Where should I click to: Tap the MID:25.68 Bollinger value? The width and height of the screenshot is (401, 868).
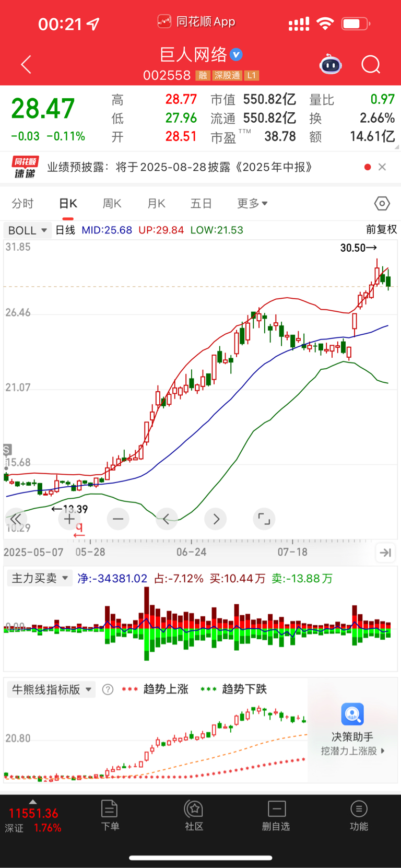[107, 230]
